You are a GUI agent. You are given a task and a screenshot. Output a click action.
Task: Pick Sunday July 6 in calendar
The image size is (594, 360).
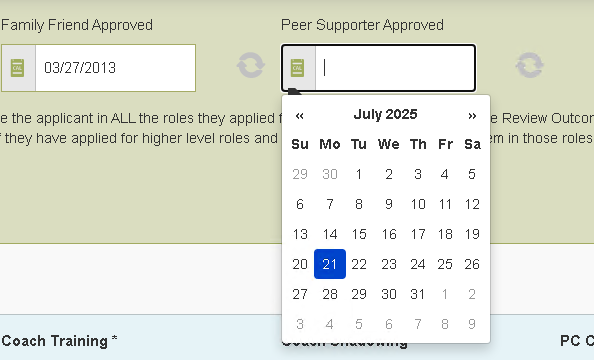coord(300,204)
